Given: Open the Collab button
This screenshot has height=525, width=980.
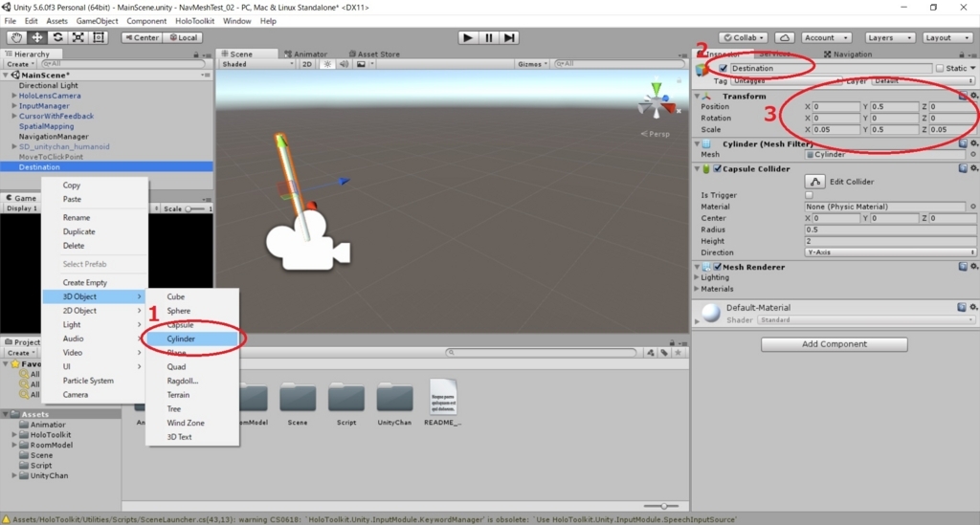Looking at the screenshot, I should (x=744, y=37).
